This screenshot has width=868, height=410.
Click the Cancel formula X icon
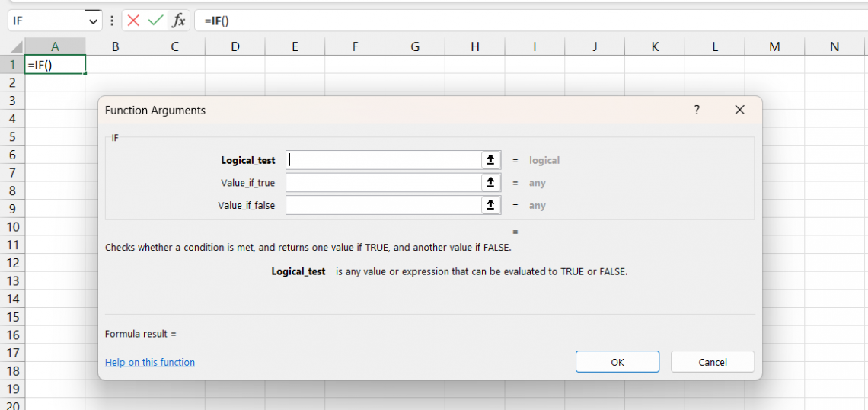click(x=134, y=21)
